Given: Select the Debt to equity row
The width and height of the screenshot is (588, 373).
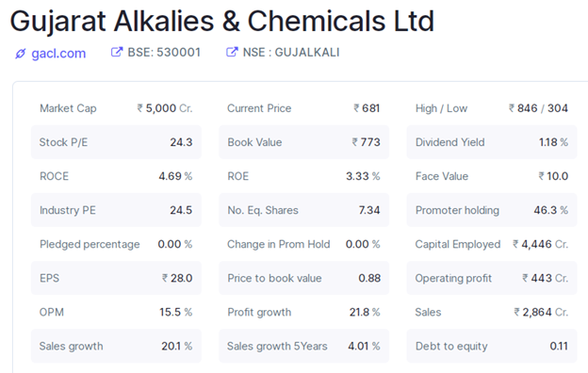Looking at the screenshot, I should tap(492, 346).
